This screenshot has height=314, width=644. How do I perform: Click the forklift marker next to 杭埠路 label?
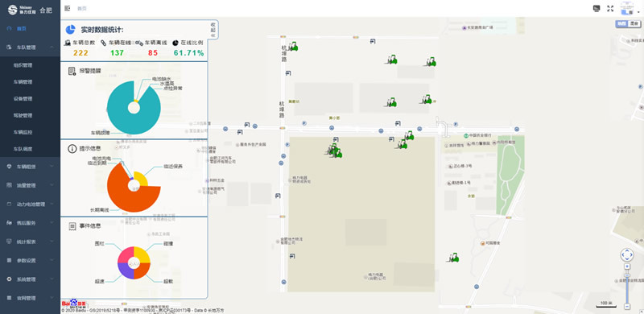[292, 47]
